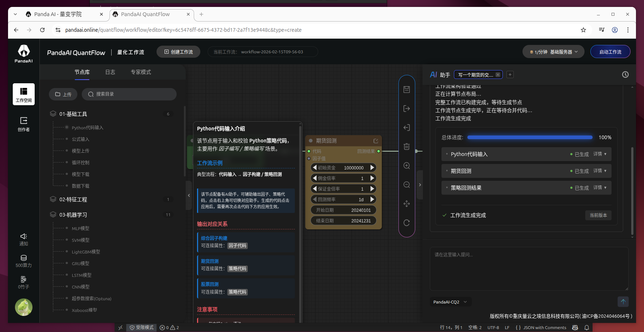
Task: Open the 创作者 creator section
Action: tap(24, 124)
